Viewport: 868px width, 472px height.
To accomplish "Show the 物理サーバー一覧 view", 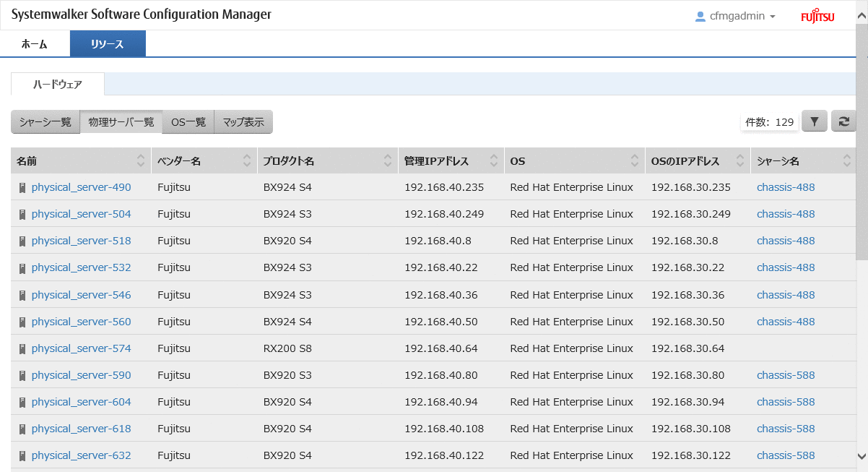I will 121,122.
